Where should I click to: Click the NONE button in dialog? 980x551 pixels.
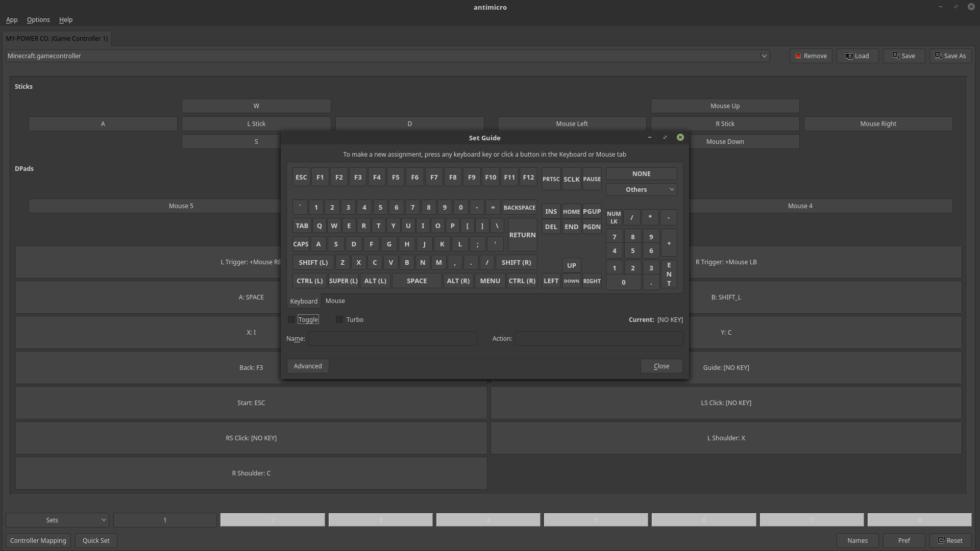[641, 174]
